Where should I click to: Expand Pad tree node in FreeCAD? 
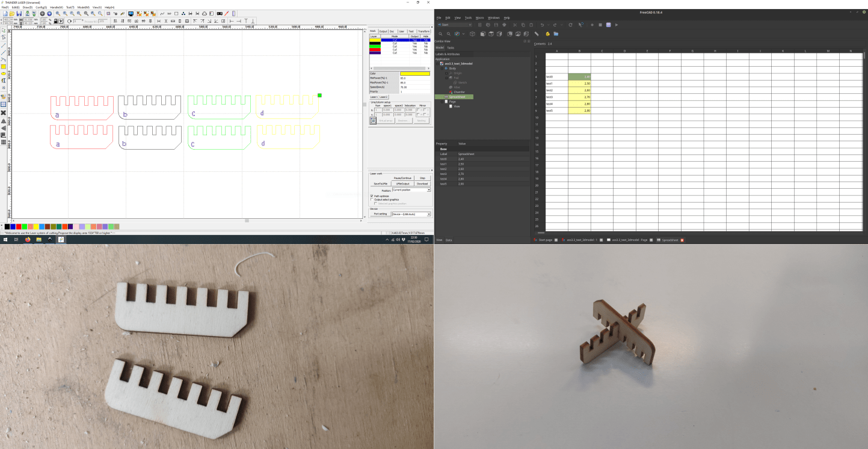coord(446,78)
